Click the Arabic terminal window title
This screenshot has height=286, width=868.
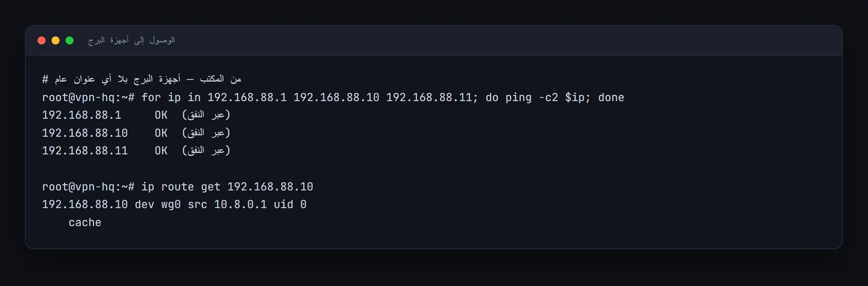(131, 40)
